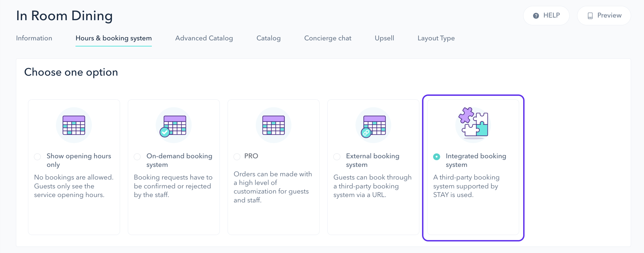Go to the Catalog tab
Screen dimensions: 644x253
click(268, 38)
